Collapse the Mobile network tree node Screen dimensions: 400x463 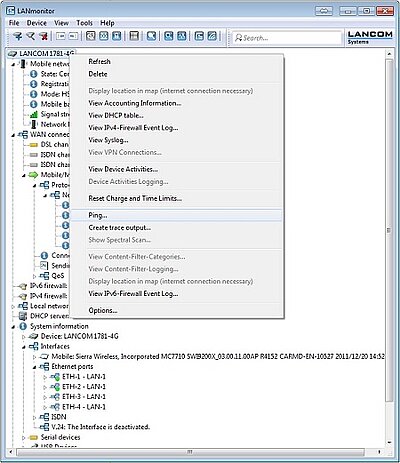click(x=13, y=64)
